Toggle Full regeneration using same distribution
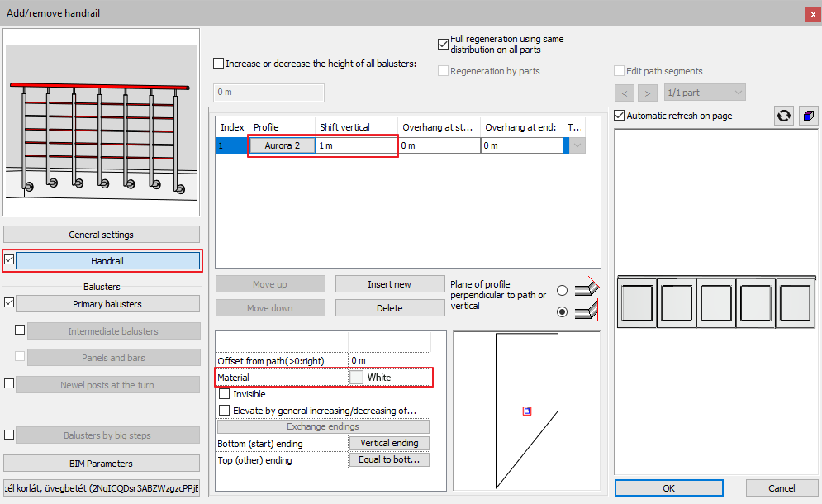822x504 pixels. click(443, 44)
